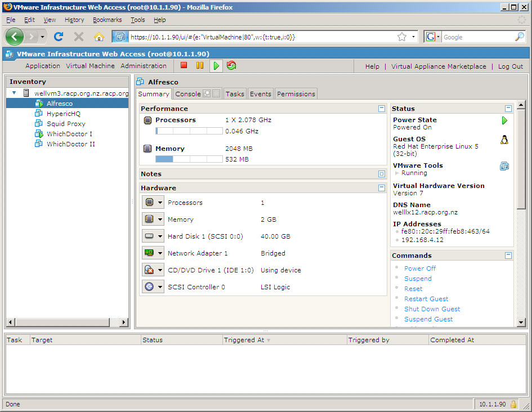Click the Hard Disk 1 icon
This screenshot has height=412, width=532.
[x=149, y=236]
